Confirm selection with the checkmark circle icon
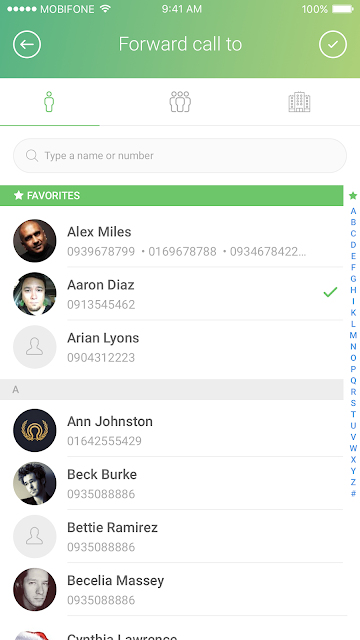The image size is (360, 640). tap(333, 44)
